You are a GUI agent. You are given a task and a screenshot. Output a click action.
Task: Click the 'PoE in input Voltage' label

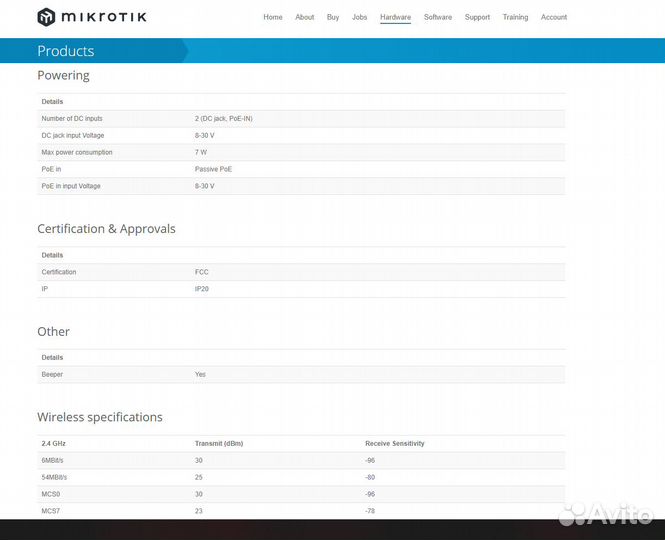coord(71,186)
